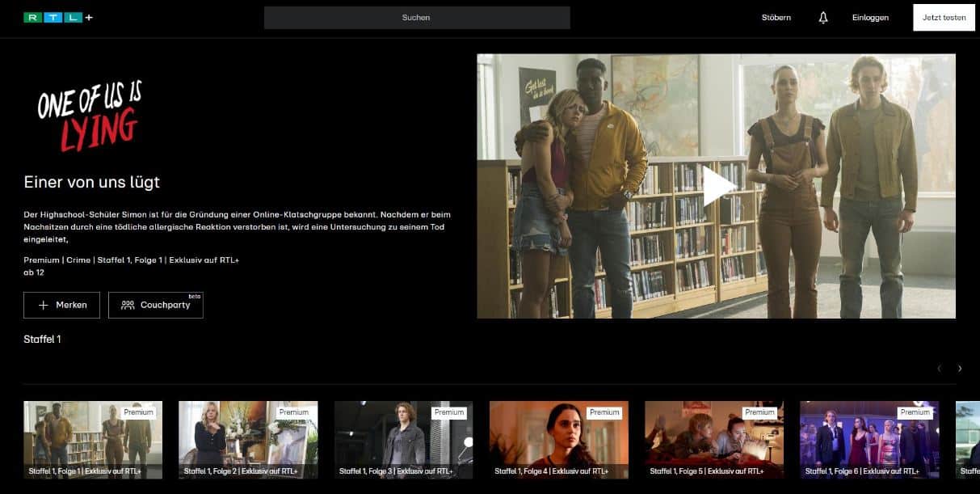Click the search field labeled Suchen

pyautogui.click(x=417, y=18)
